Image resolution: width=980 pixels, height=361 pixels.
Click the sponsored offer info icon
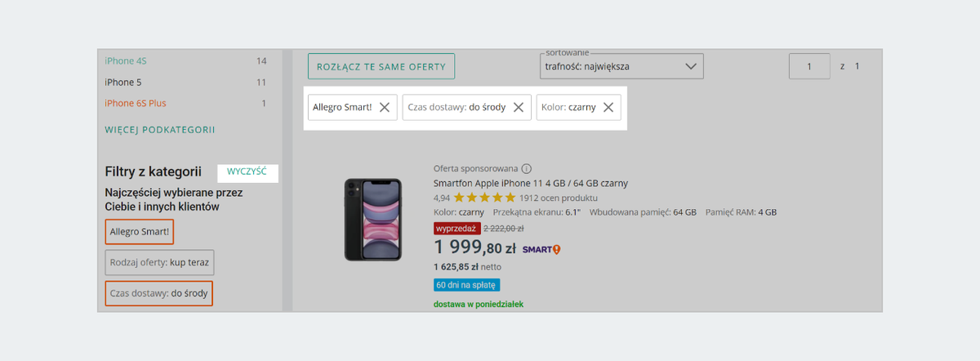[x=527, y=168]
